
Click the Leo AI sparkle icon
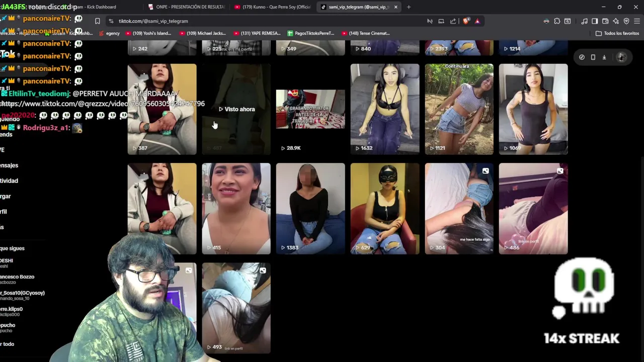pyautogui.click(x=616, y=21)
